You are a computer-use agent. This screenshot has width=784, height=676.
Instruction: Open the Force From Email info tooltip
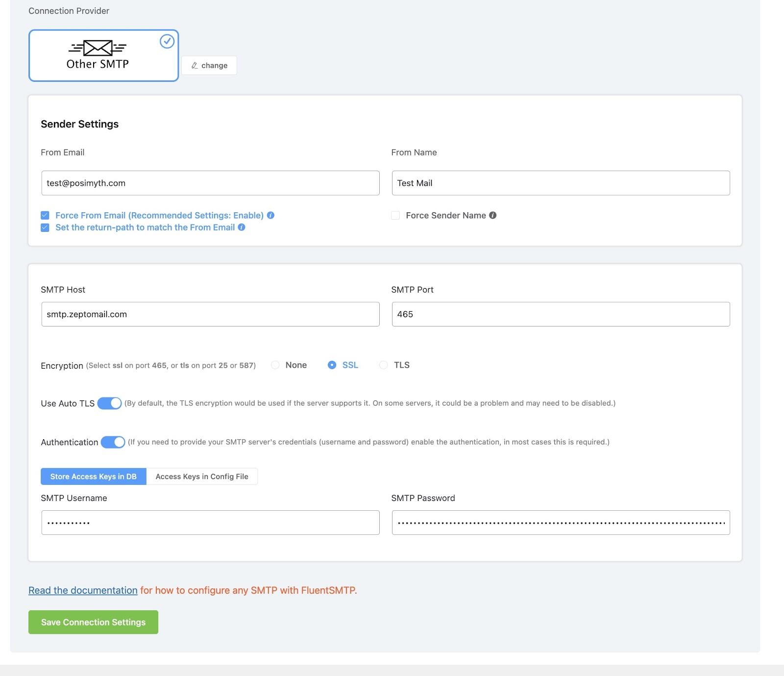271,215
